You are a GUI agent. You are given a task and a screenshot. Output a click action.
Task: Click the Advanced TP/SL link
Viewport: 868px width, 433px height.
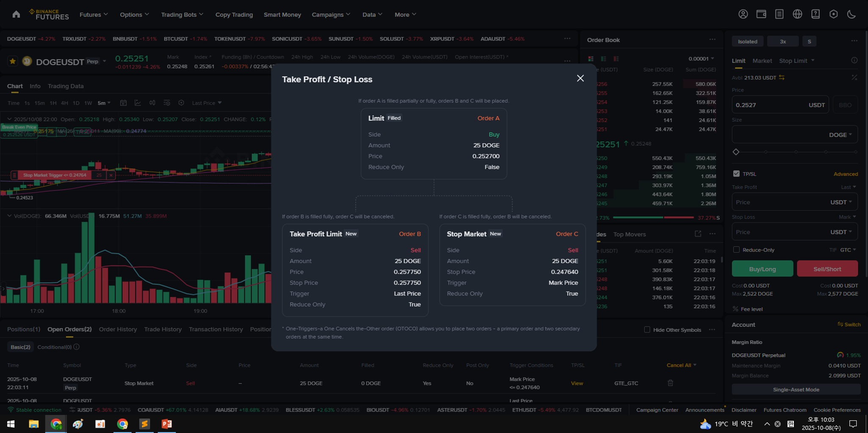[846, 174]
